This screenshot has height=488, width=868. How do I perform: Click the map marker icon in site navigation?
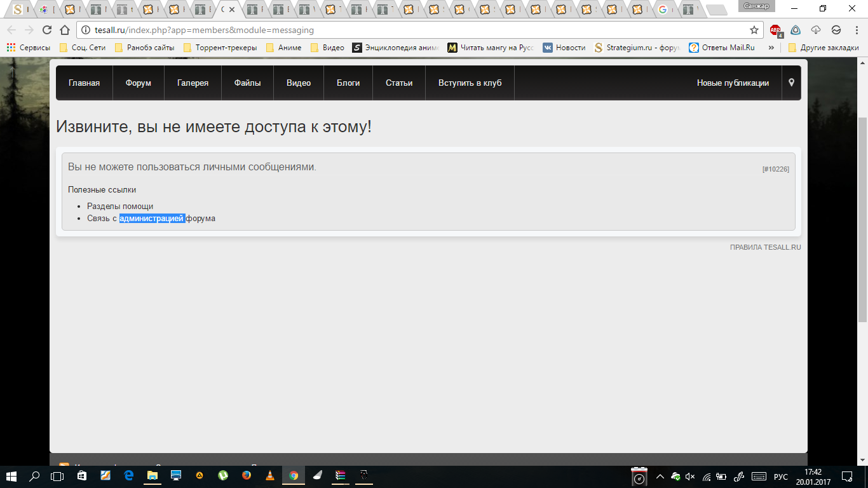point(791,83)
